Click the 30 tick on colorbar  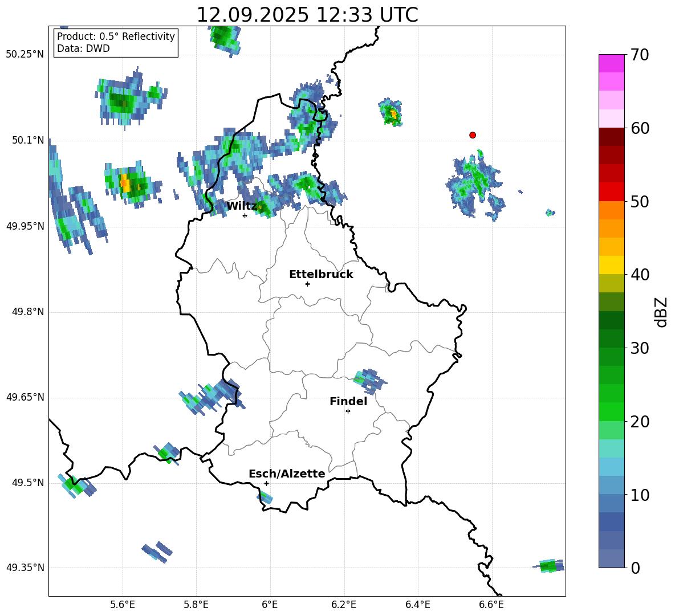[640, 348]
